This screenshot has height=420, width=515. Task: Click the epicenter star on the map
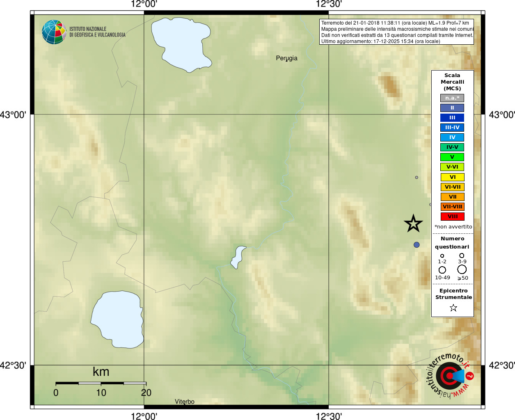click(x=413, y=224)
